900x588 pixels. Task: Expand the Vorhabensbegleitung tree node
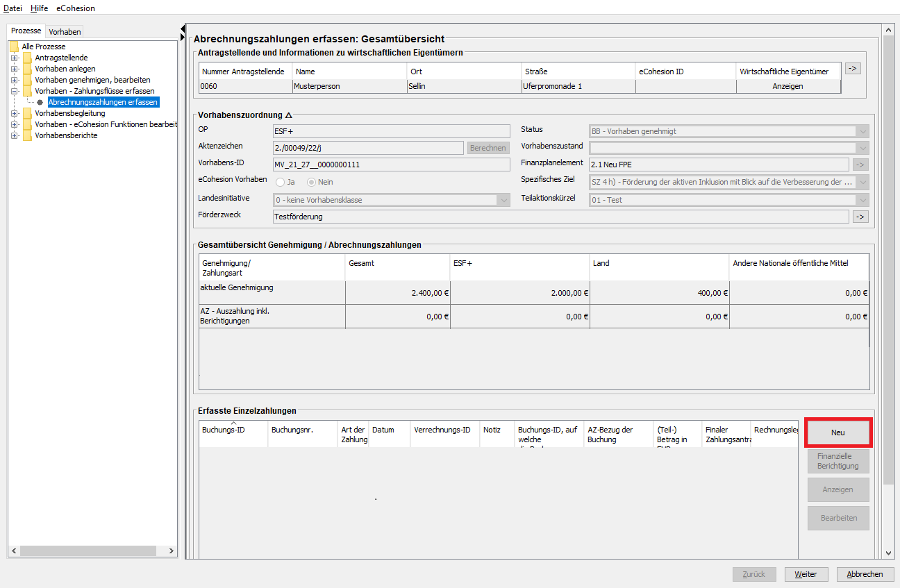click(x=14, y=113)
